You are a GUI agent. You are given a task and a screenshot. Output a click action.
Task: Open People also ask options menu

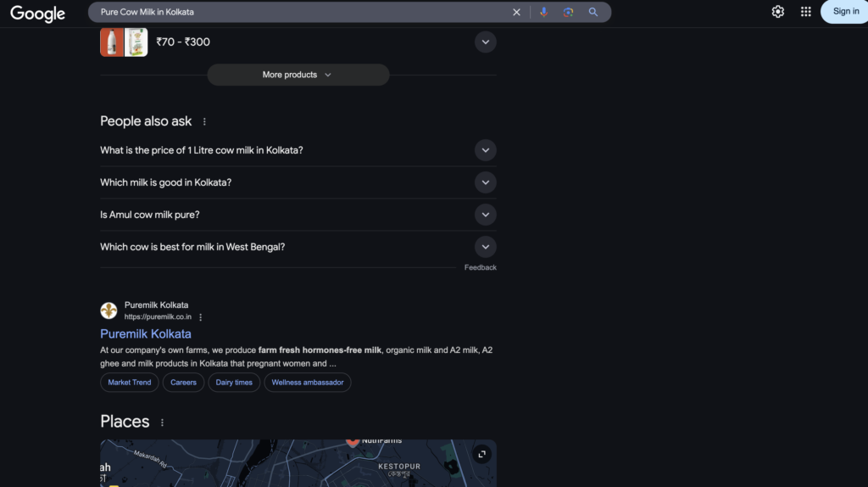(204, 121)
